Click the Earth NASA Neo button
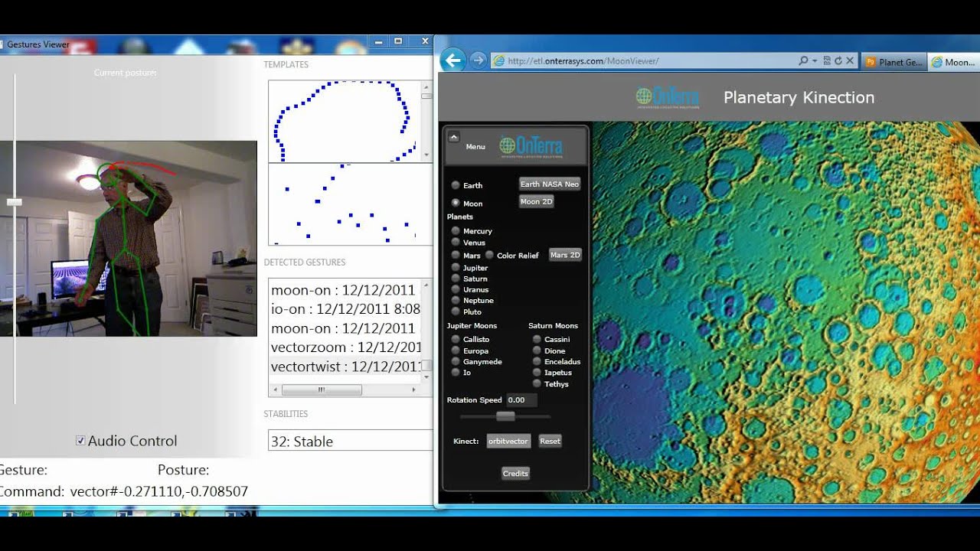This screenshot has height=551, width=980. (x=550, y=184)
